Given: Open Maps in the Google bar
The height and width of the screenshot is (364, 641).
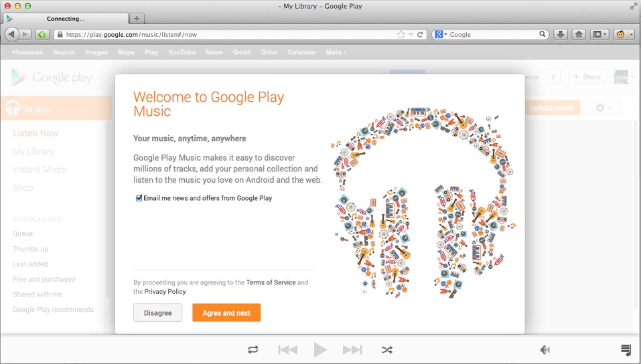Looking at the screenshot, I should click(126, 52).
